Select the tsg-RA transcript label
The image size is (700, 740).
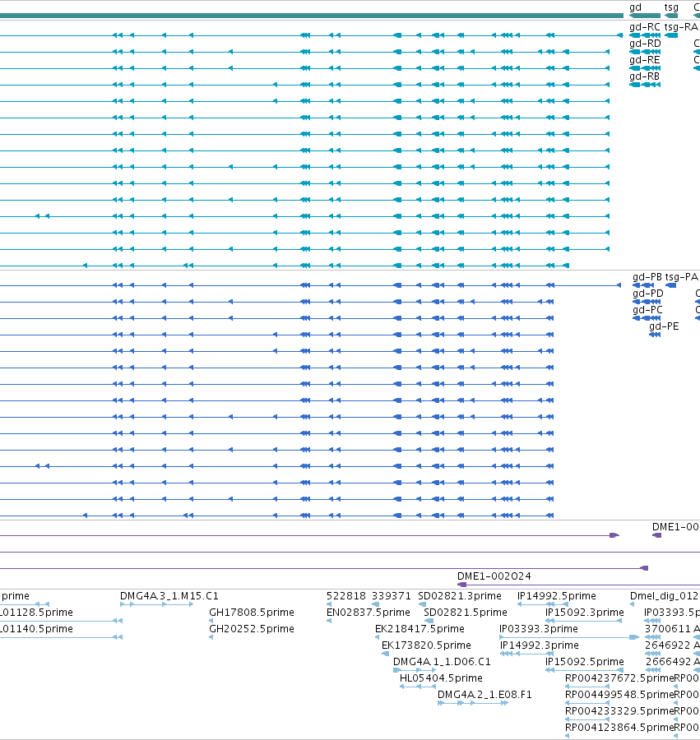pos(681,27)
